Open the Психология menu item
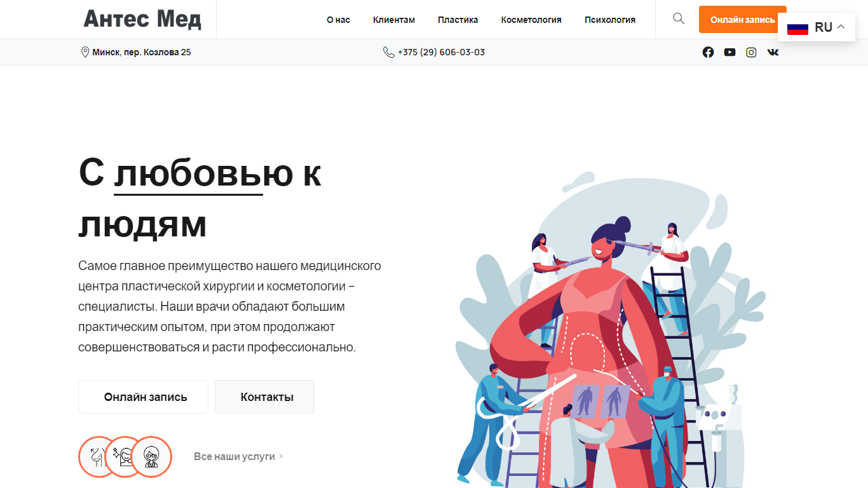The width and height of the screenshot is (868, 488). (x=610, y=20)
